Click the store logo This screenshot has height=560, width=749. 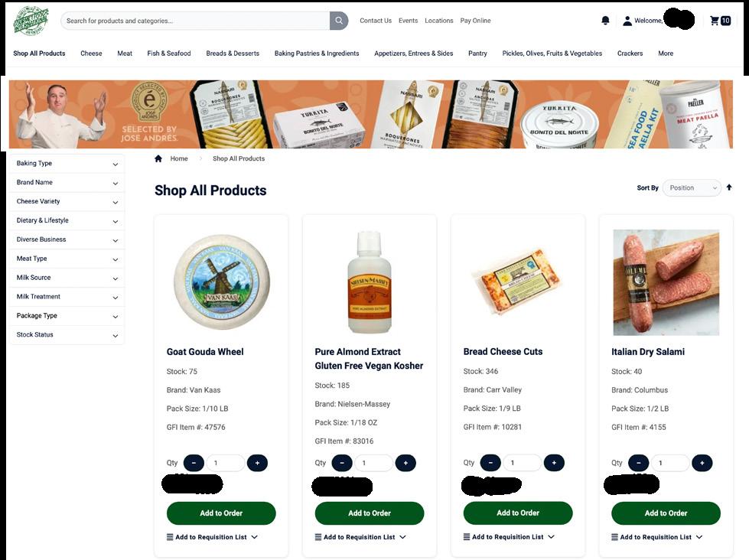click(x=31, y=21)
